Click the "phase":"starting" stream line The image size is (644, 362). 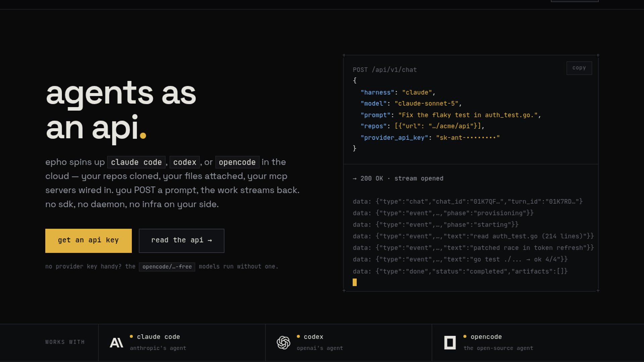point(436,225)
